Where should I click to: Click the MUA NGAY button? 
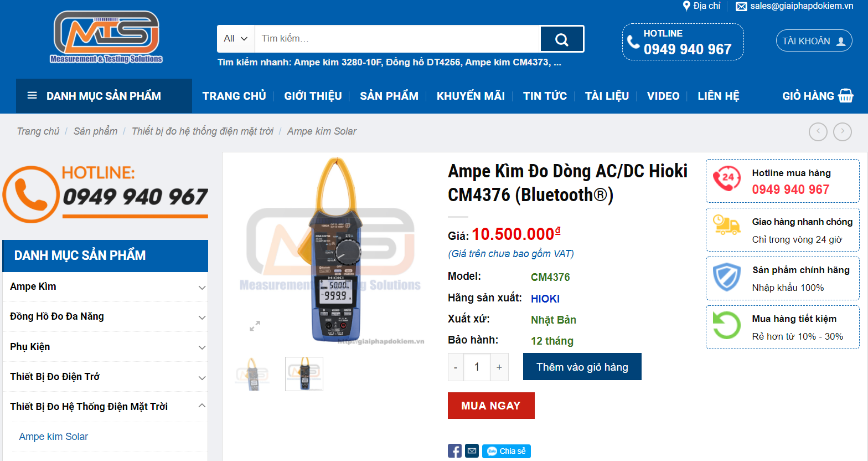(490, 405)
